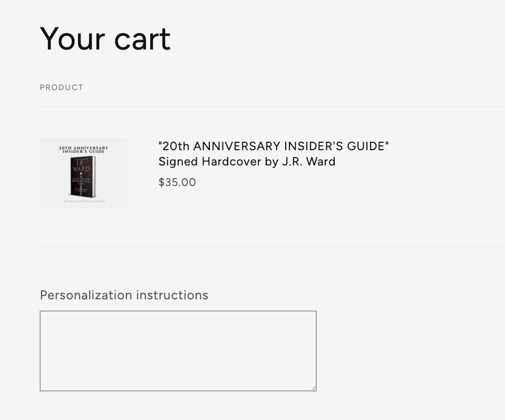Click the word "Your" in the heading
505x420 pixels.
(x=72, y=39)
